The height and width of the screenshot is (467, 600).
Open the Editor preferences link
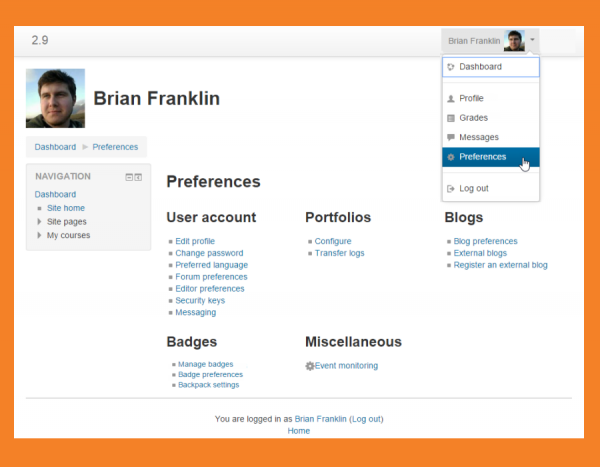[x=210, y=289]
